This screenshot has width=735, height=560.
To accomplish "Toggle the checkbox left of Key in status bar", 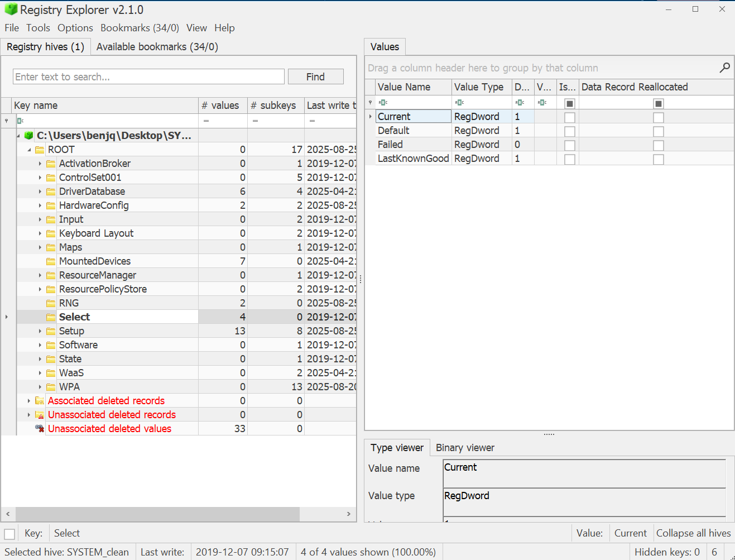I will pos(9,534).
